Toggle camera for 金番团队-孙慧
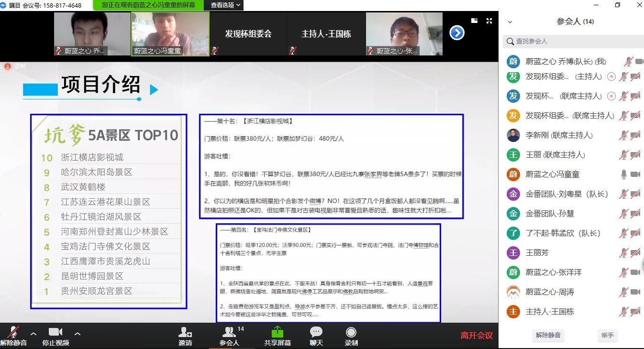The width and height of the screenshot is (644, 349). (635, 214)
